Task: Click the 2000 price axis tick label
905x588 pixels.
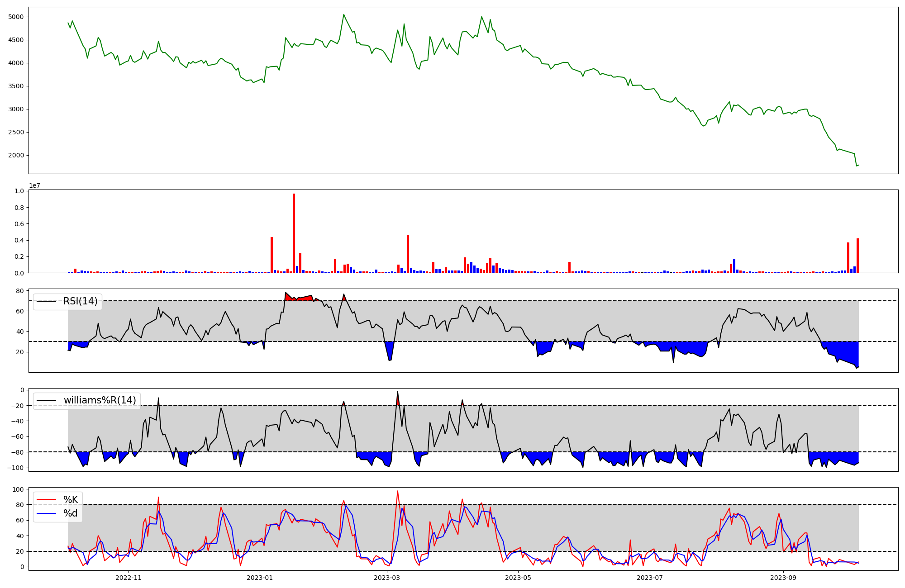Action: coord(16,156)
